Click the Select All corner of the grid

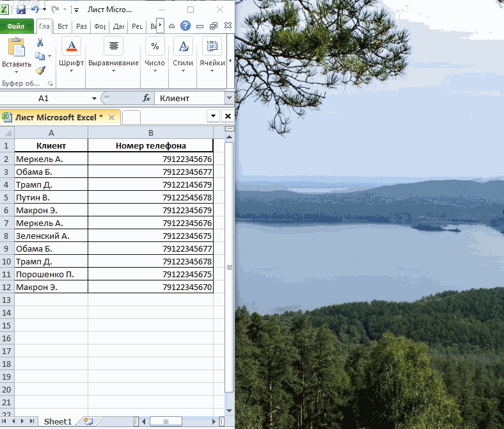point(7,133)
